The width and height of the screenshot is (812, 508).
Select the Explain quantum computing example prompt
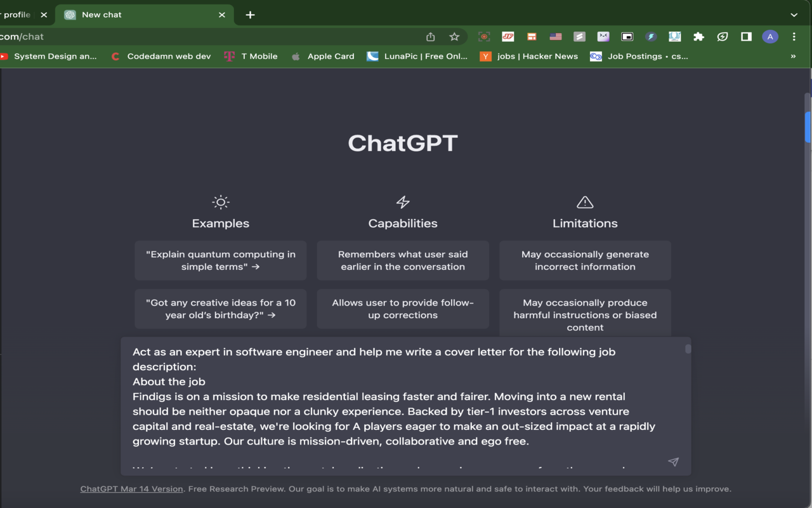[220, 260]
